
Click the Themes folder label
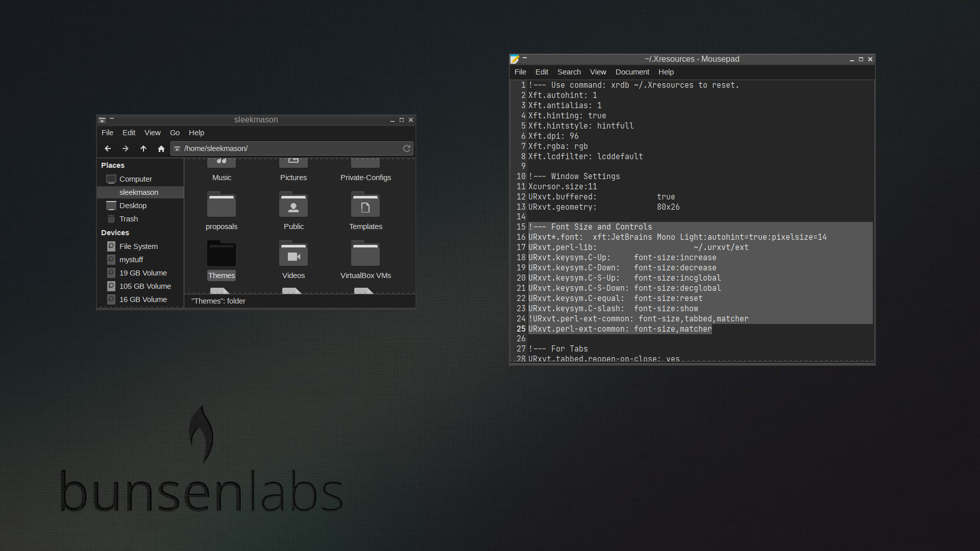coord(222,275)
